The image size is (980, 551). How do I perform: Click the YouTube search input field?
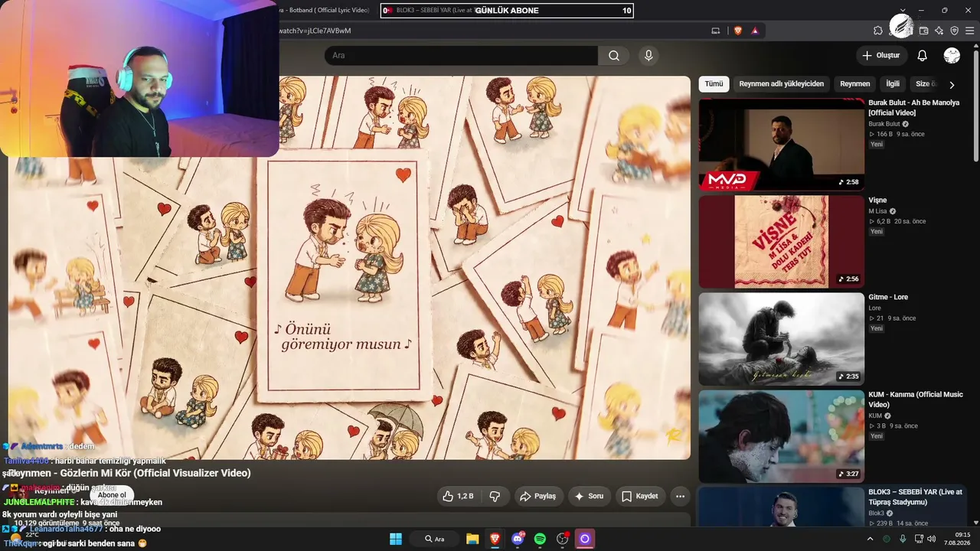461,55
